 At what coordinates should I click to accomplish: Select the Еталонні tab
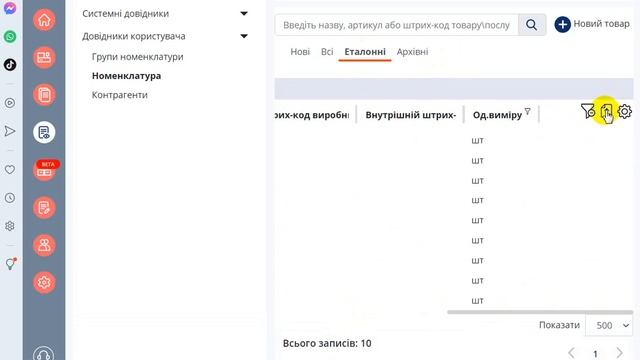point(365,52)
